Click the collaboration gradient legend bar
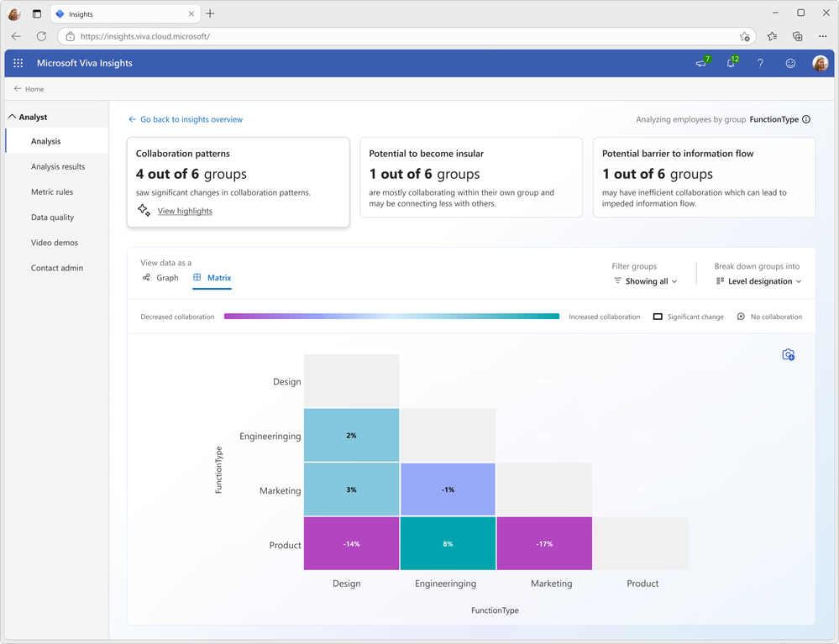Viewport: 839px width, 644px height. pyautogui.click(x=391, y=317)
